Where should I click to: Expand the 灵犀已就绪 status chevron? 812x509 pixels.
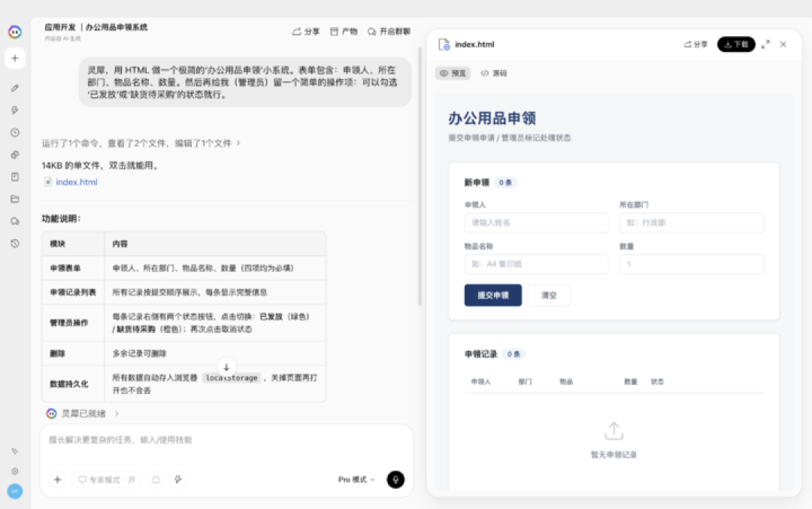click(117, 414)
